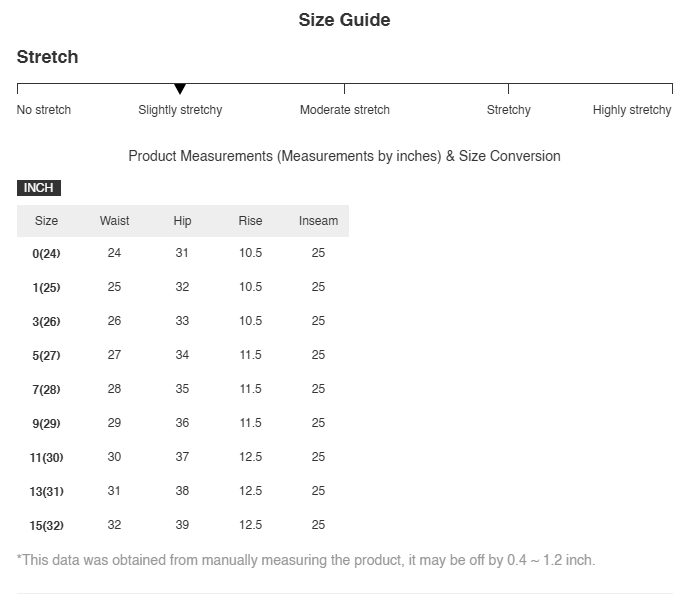This screenshot has width=691, height=594.
Task: Select the 0(24) size row label
Action: [x=46, y=253]
